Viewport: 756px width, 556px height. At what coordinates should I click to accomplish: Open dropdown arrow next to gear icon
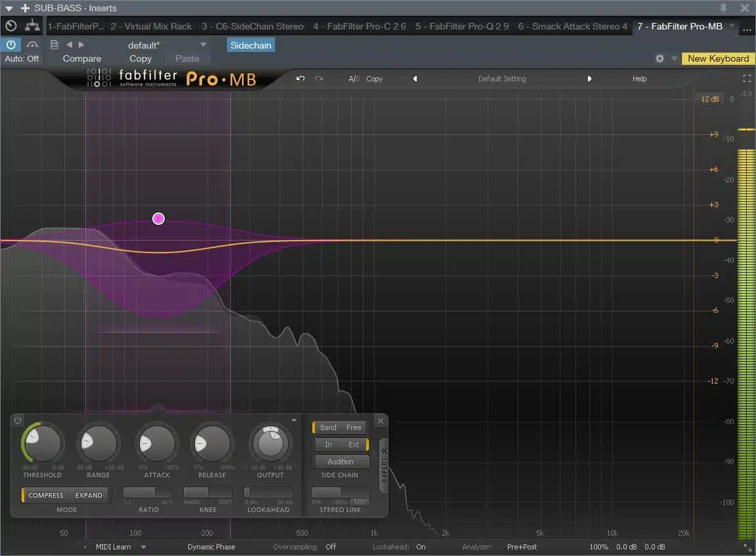point(673,58)
